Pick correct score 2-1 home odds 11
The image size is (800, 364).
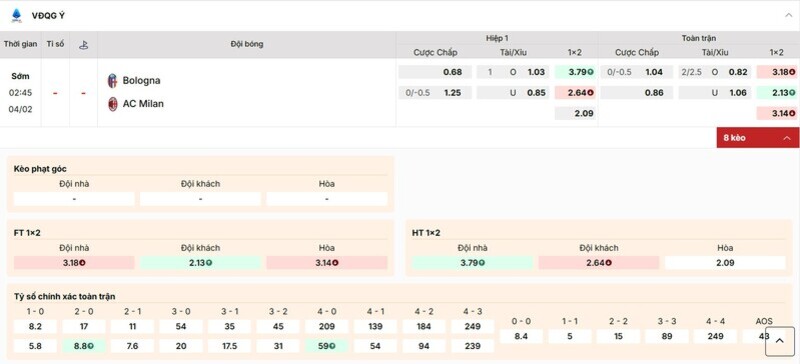132,327
